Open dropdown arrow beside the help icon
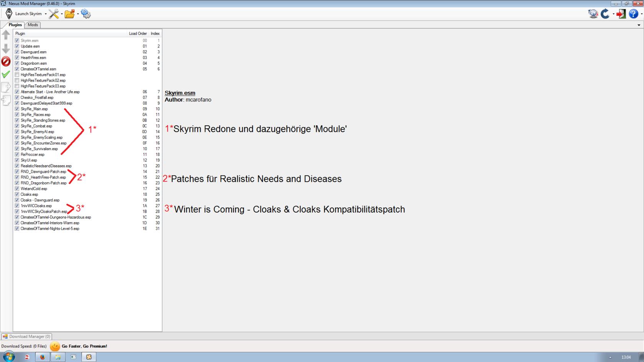 click(641, 14)
